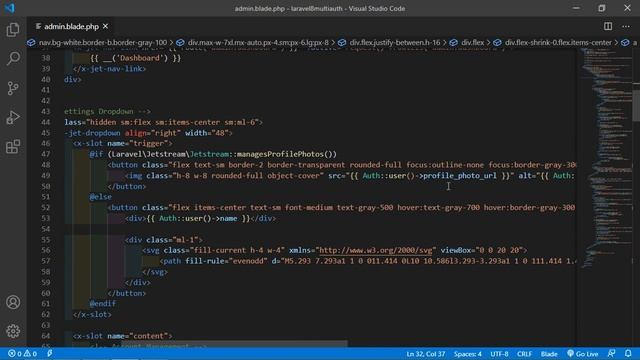Viewport: 640px width, 360px height.
Task: Click closing </x-jet-nav-link> tag
Action: 109,69
